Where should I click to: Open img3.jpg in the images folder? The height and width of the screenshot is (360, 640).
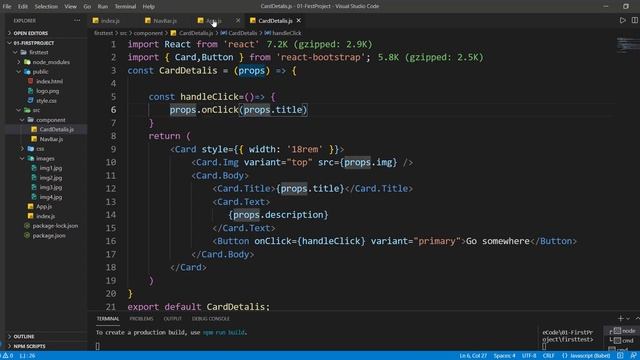(x=51, y=187)
